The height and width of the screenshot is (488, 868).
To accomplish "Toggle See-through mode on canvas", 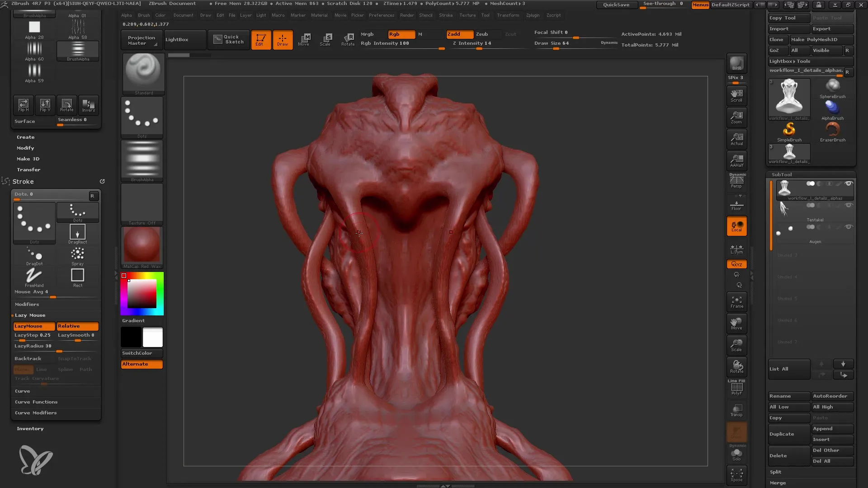I will point(664,5).
